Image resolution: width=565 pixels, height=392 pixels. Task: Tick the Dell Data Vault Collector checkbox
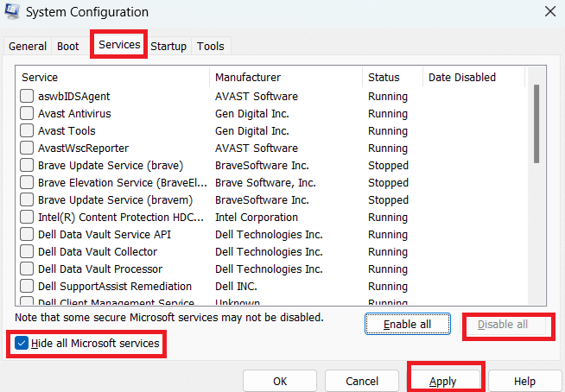(x=27, y=252)
